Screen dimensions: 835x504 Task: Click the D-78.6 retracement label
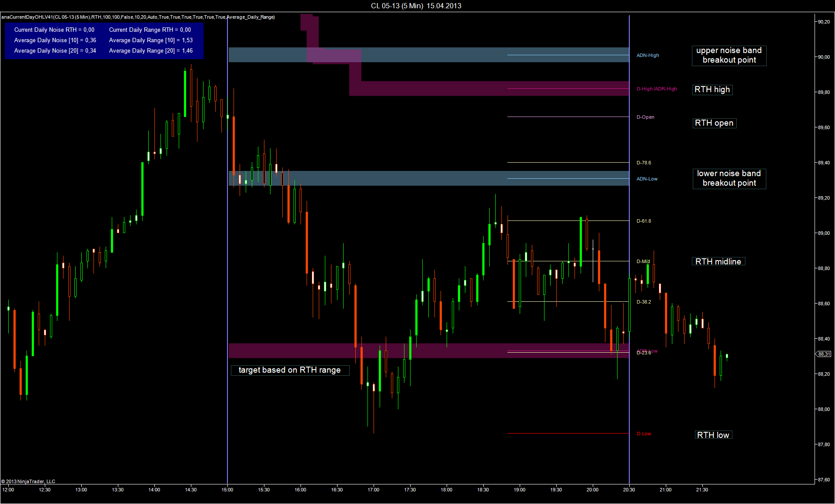pos(644,163)
